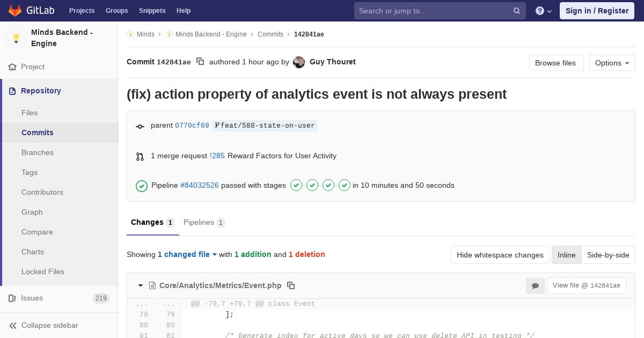Copy the commit SHA to the clipboard
The height and width of the screenshot is (338, 644).
[x=200, y=62]
